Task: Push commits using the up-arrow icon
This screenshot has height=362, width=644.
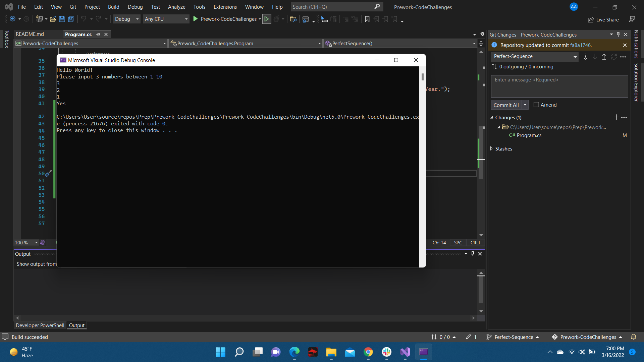Action: point(604,57)
